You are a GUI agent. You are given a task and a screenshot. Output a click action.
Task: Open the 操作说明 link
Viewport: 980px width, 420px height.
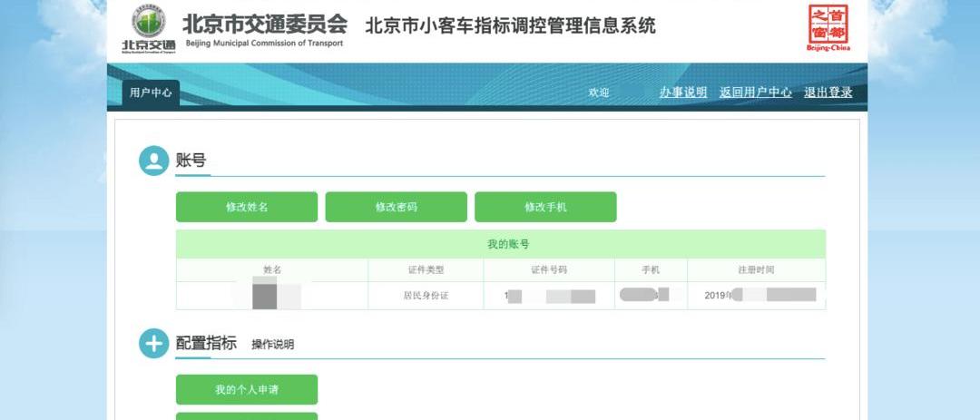(x=272, y=345)
